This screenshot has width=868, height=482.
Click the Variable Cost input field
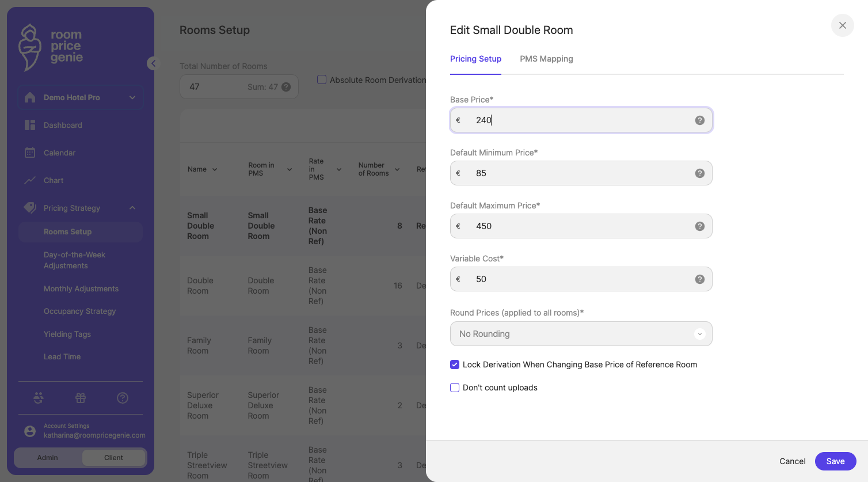581,279
